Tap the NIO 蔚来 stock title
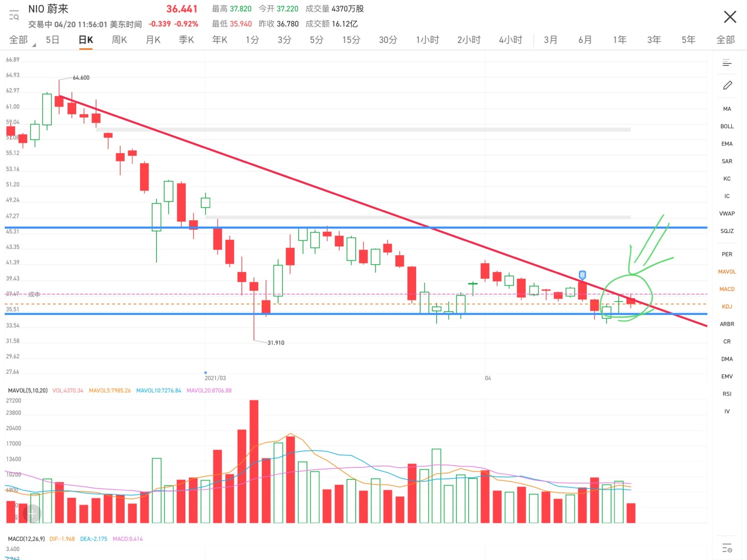This screenshot has height=560, width=747. pyautogui.click(x=48, y=9)
